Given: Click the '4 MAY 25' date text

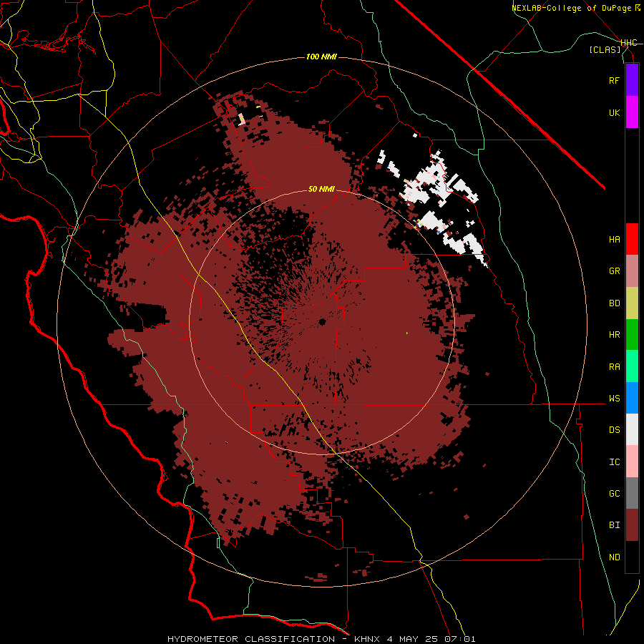Looking at the screenshot, I should 413,639.
